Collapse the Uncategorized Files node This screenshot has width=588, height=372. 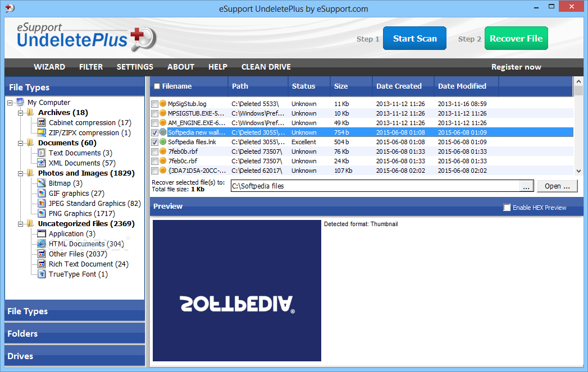point(20,224)
